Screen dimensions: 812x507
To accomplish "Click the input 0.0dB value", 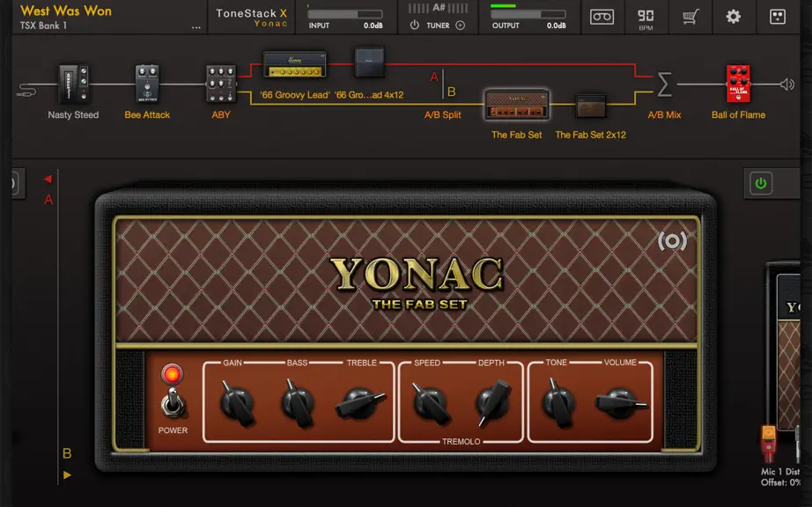I will [x=373, y=26].
